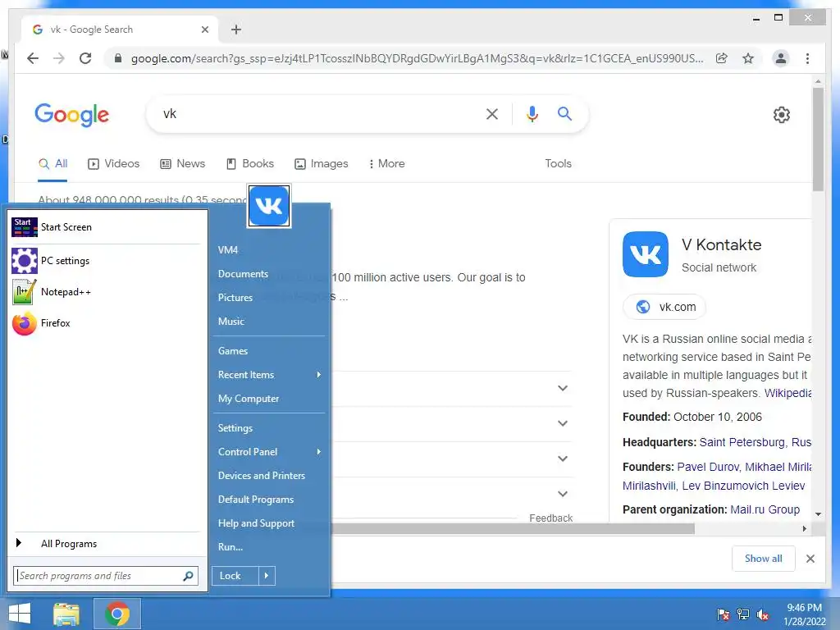840x630 pixels.
Task: Expand All Programs list
Action: (x=106, y=544)
